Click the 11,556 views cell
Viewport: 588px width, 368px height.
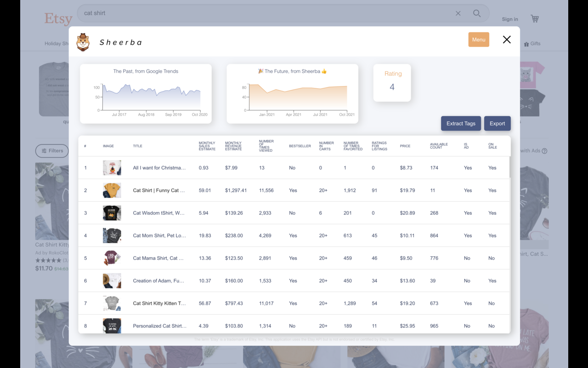click(266, 190)
